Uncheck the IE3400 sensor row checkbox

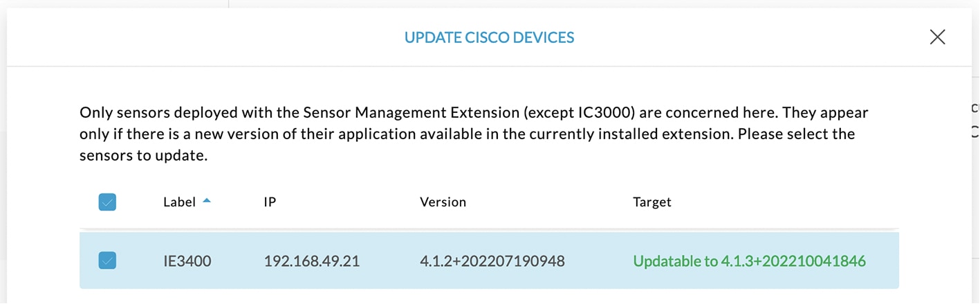pos(107,260)
